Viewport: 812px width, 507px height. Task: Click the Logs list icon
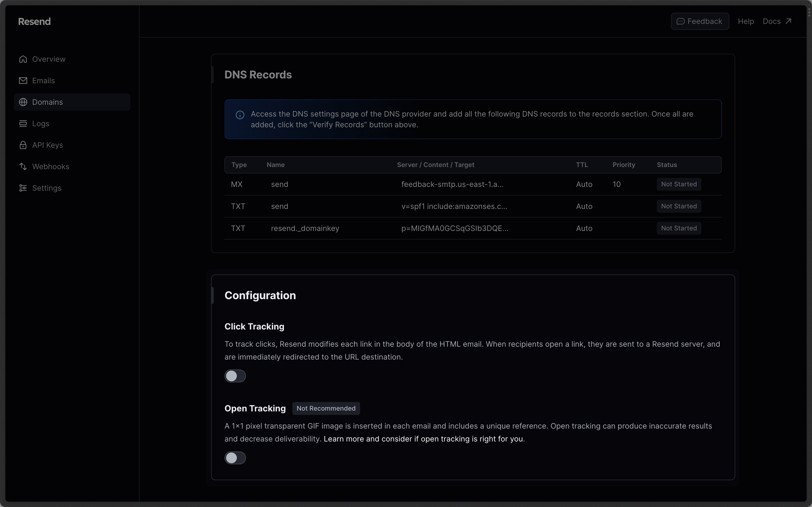click(x=23, y=124)
